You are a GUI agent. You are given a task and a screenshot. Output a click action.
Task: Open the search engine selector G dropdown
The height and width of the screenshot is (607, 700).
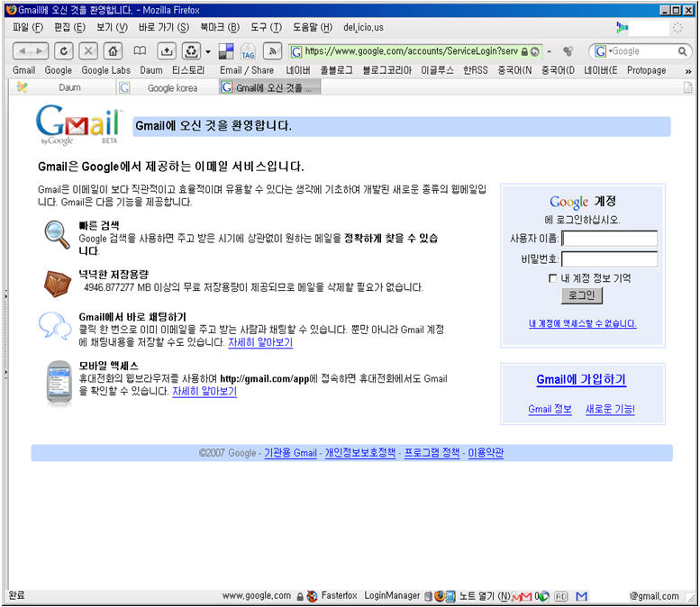[x=602, y=51]
